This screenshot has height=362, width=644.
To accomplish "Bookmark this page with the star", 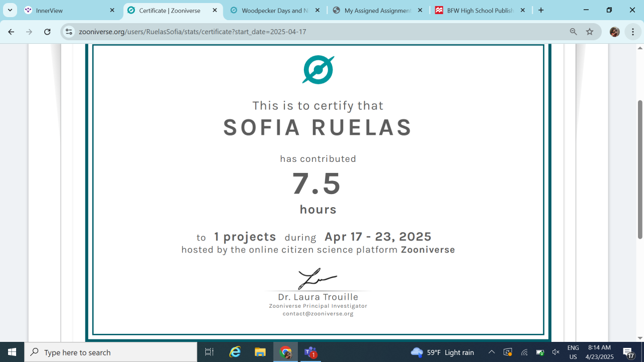I will 590,32.
